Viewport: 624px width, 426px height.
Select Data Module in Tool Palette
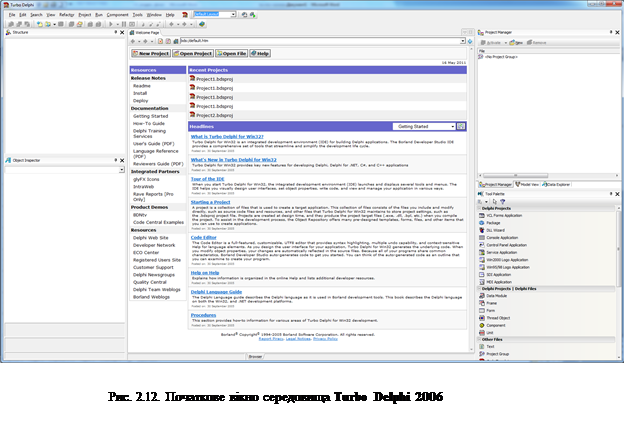[x=493, y=296]
